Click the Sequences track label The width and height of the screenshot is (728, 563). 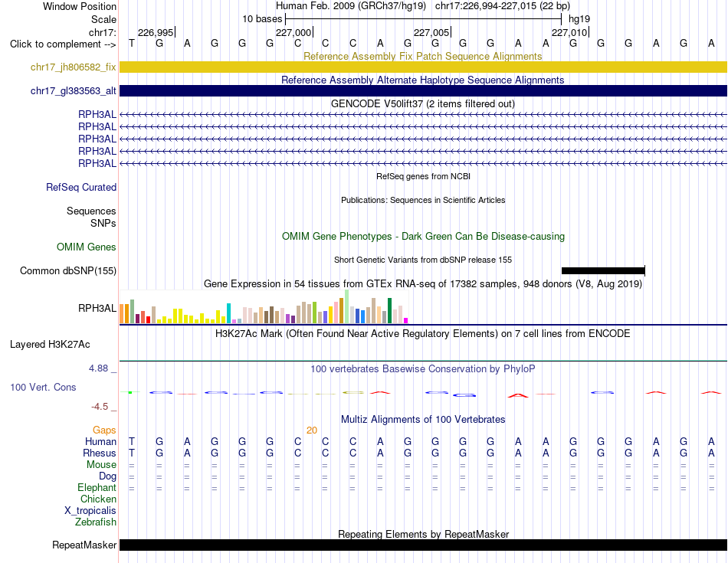[x=91, y=211]
